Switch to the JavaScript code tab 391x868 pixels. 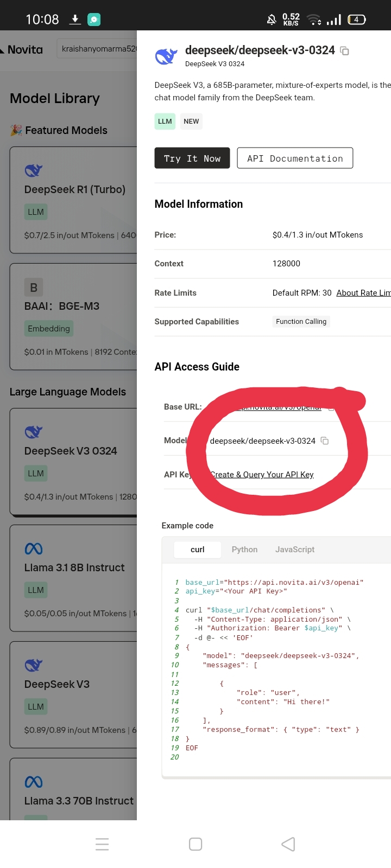pos(295,550)
